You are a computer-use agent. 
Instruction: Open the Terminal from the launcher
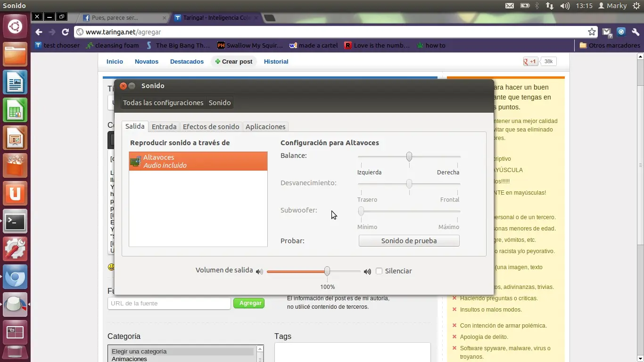click(15, 221)
